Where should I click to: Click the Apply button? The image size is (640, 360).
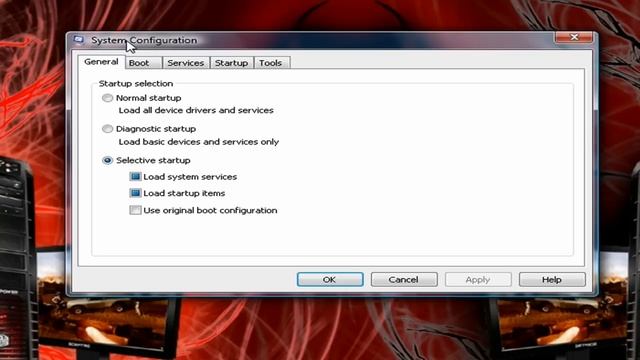point(478,280)
